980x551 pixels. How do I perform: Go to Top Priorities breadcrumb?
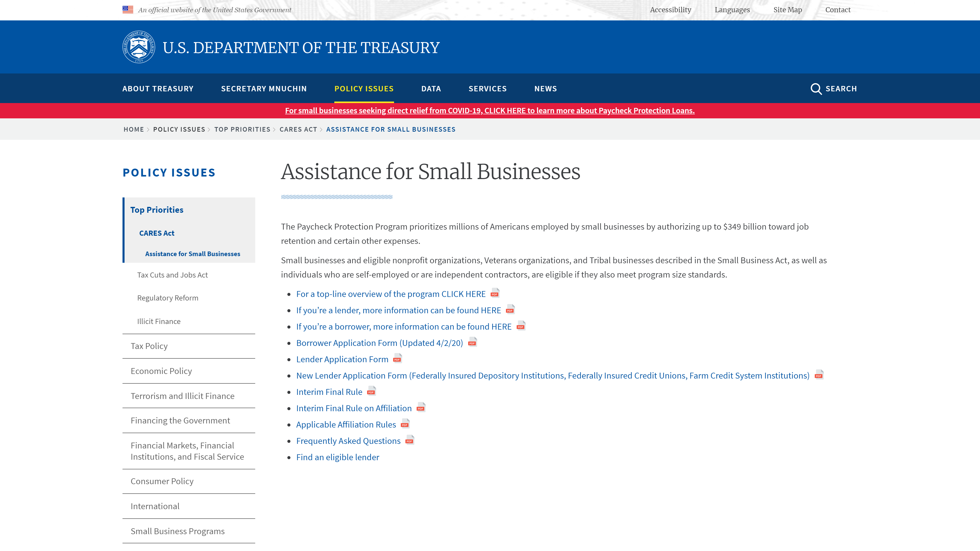point(242,129)
